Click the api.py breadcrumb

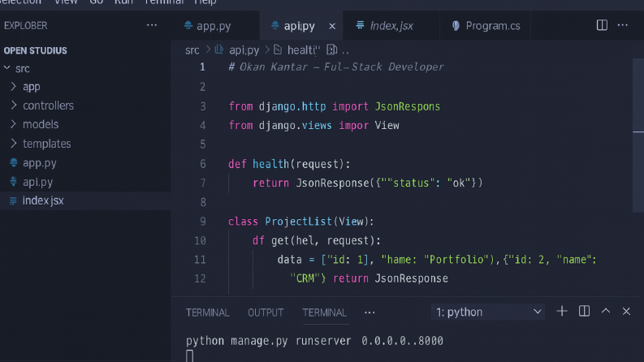[x=244, y=50]
